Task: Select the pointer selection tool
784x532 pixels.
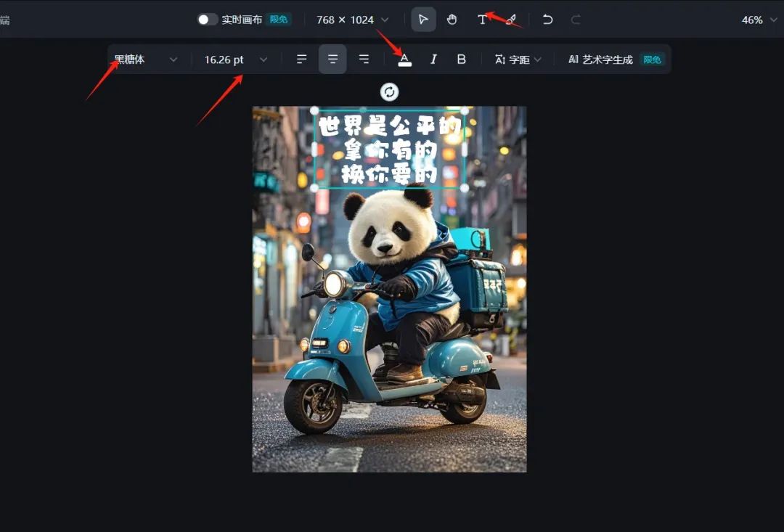Action: pyautogui.click(x=423, y=20)
